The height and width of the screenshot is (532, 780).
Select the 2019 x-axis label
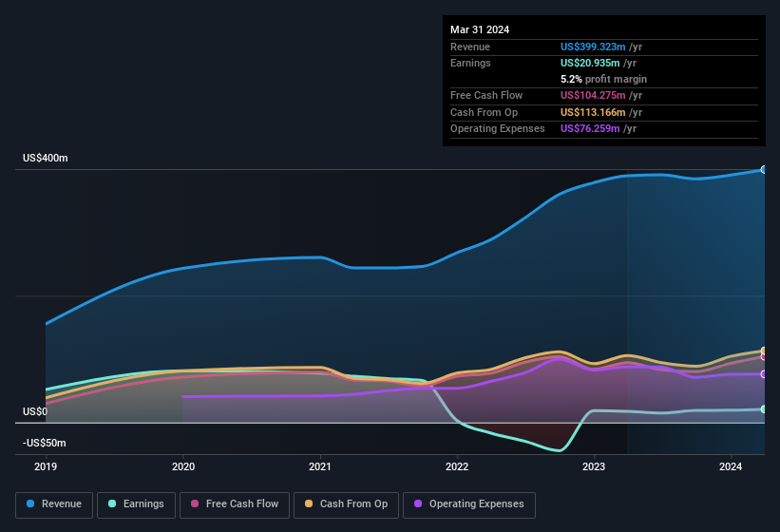click(x=46, y=466)
